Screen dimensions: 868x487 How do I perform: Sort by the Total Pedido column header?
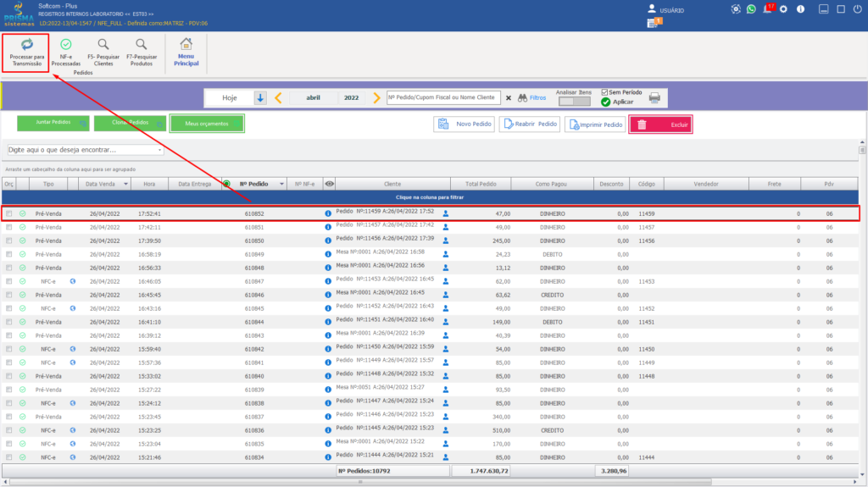[481, 185]
